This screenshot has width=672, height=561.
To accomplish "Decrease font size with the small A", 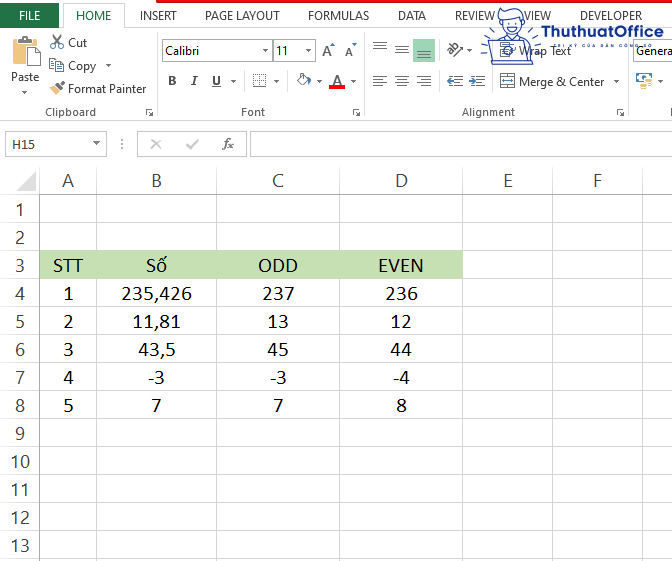I will pos(351,51).
